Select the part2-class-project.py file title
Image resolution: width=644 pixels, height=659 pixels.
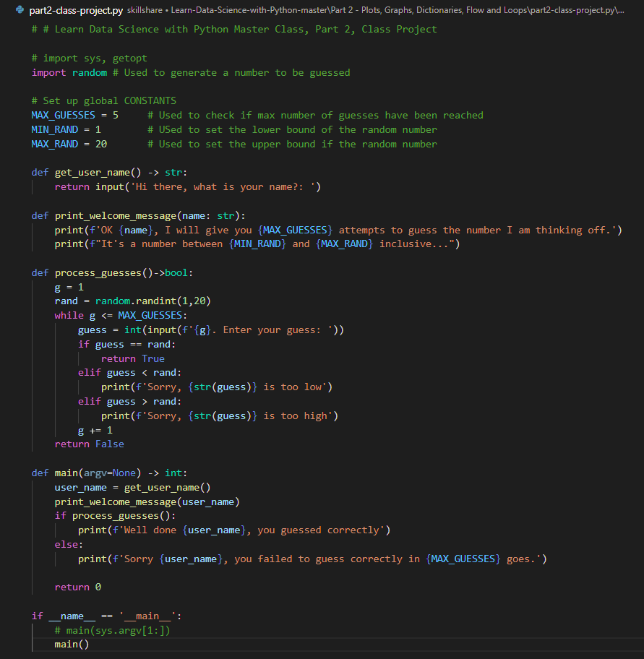(x=76, y=10)
